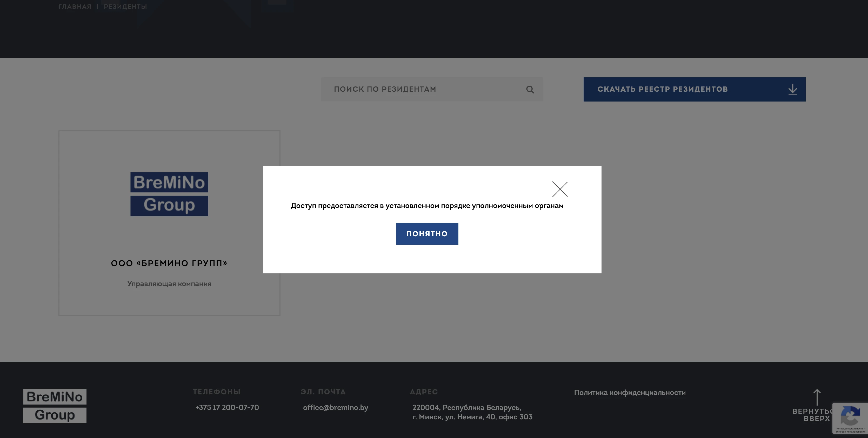This screenshot has width=868, height=438.
Task: Click the up arrow scroll icon
Action: click(817, 397)
